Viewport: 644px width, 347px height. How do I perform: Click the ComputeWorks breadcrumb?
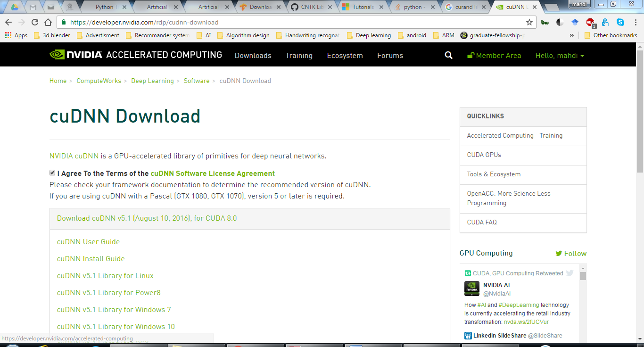point(99,81)
